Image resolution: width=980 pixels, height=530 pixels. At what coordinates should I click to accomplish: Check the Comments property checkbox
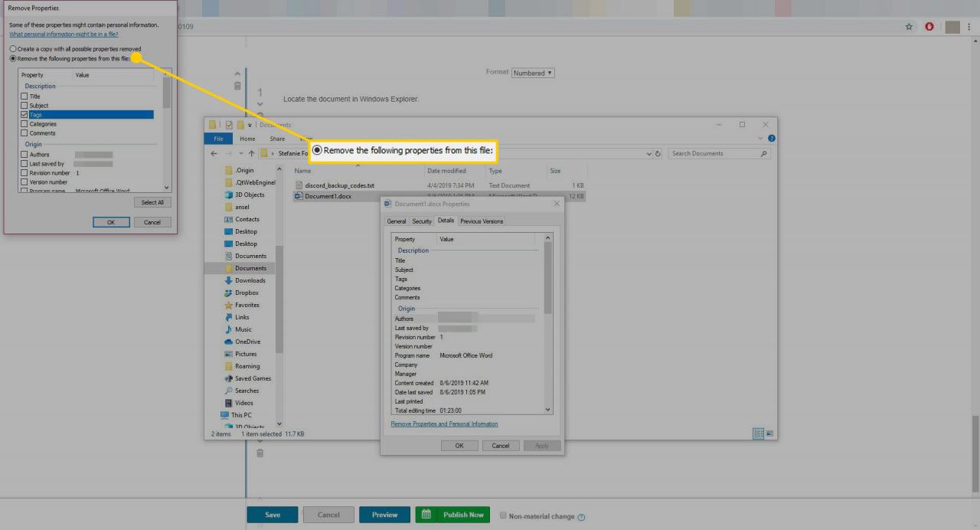coord(24,133)
